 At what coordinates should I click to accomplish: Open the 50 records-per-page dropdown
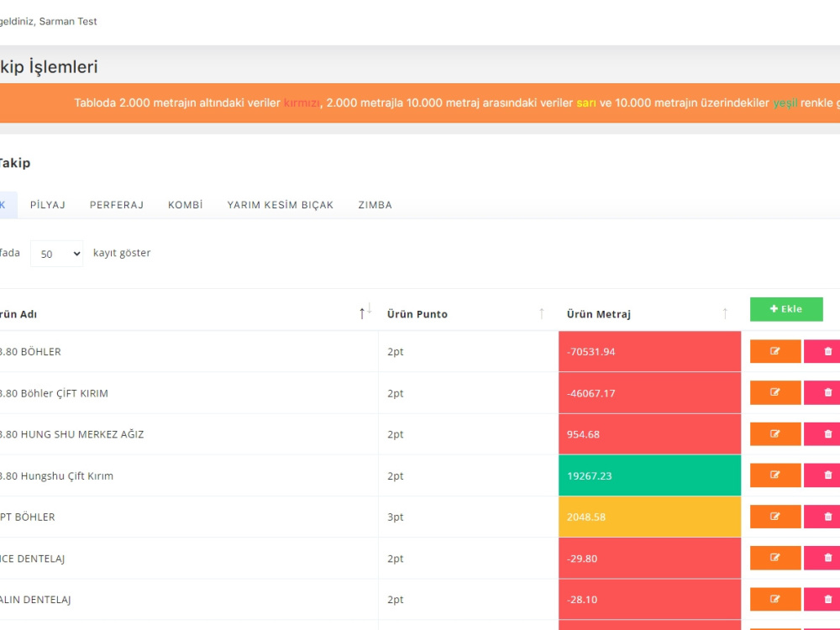(57, 254)
